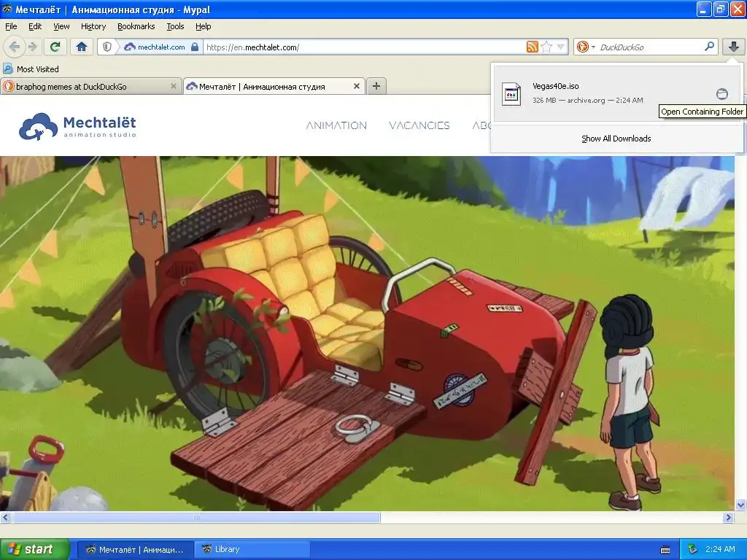Open a new tab with plus button
Image resolution: width=747 pixels, height=560 pixels.
(376, 86)
